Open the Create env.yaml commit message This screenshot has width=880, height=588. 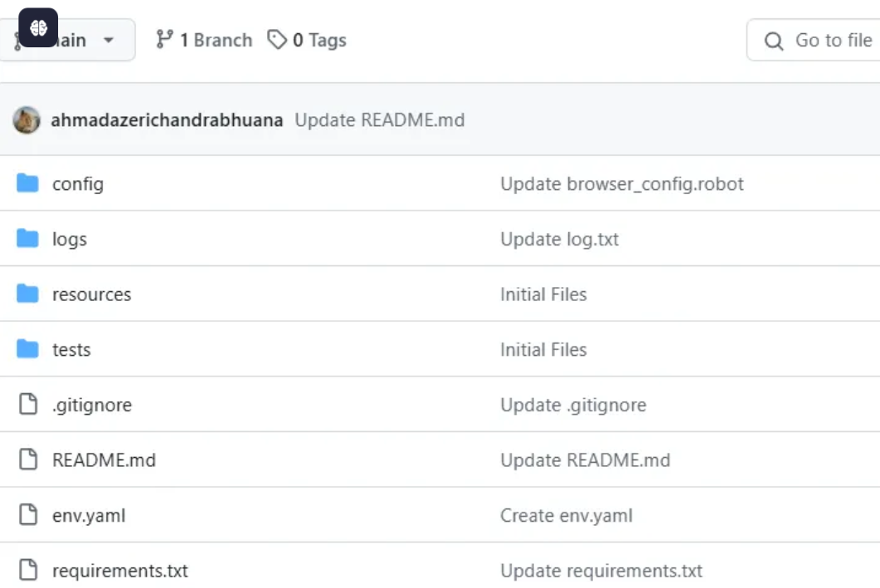(566, 515)
